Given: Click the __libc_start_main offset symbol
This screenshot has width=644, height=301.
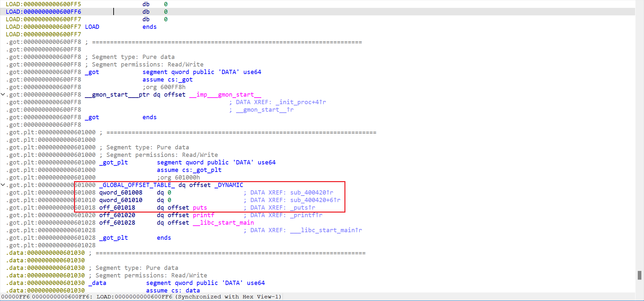Looking at the screenshot, I should [x=223, y=223].
